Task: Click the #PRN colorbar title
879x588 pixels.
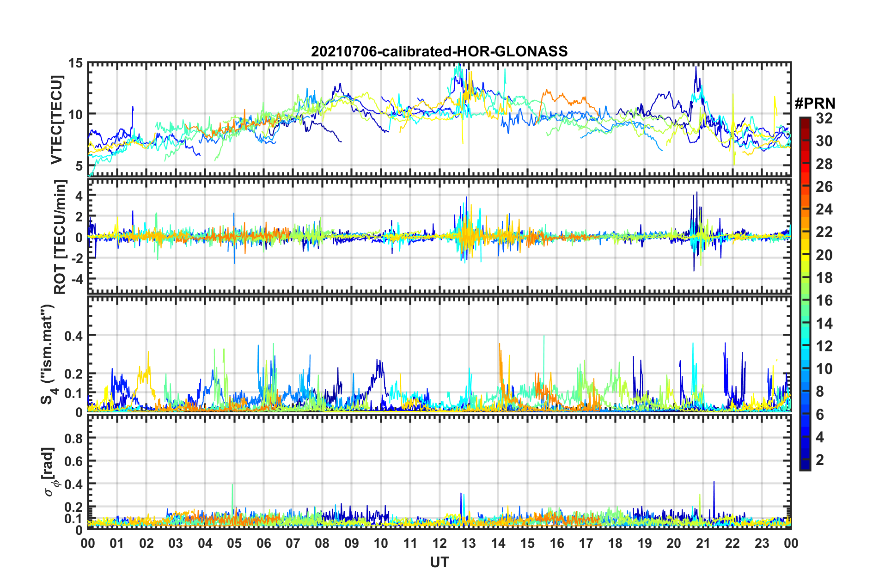Action: click(815, 104)
